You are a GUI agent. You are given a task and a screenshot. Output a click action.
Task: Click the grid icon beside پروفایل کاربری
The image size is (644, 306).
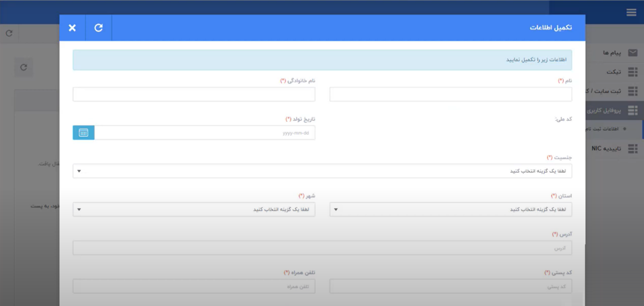[632, 110]
